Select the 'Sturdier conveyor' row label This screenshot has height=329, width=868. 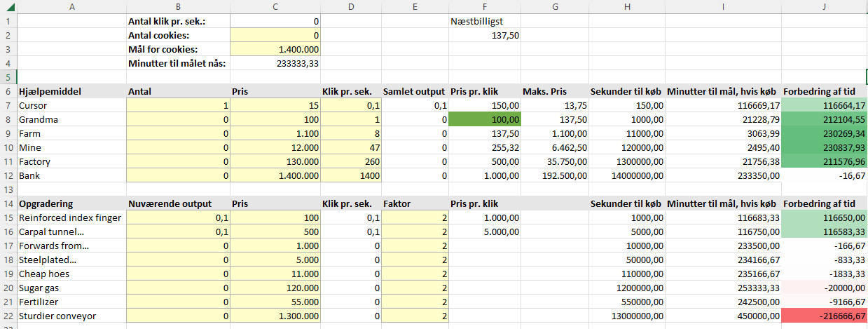click(x=71, y=316)
